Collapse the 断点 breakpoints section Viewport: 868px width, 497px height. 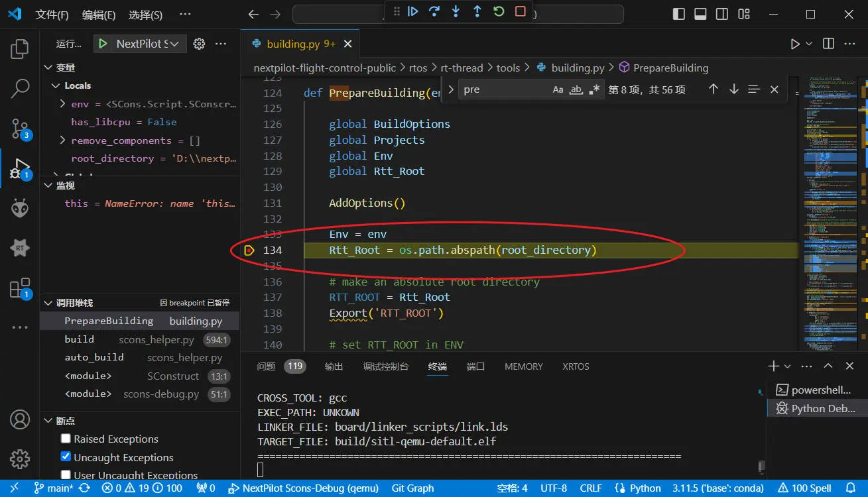point(48,421)
